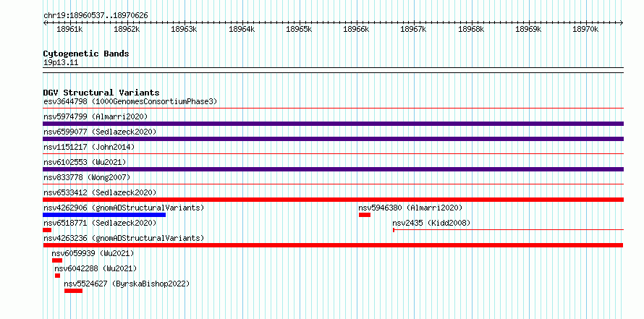Select red bar of nsv5524627
This screenshot has height=319, width=644.
click(x=74, y=291)
